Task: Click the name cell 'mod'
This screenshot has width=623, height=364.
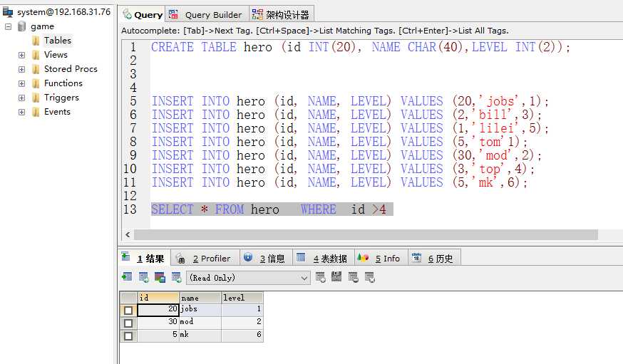Action: 200,322
